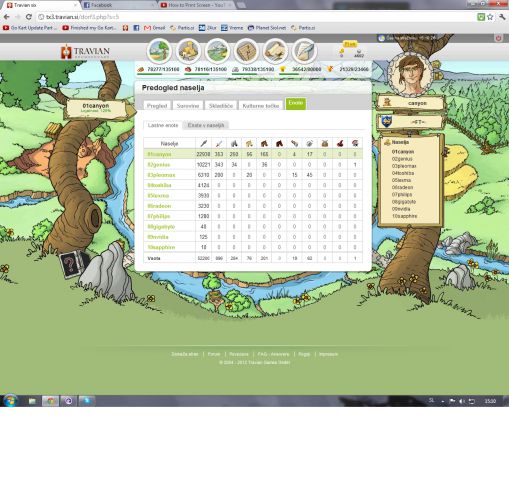Viewport: 509px width, 480px height.
Task: Click the Forum footer link
Action: coord(214,354)
